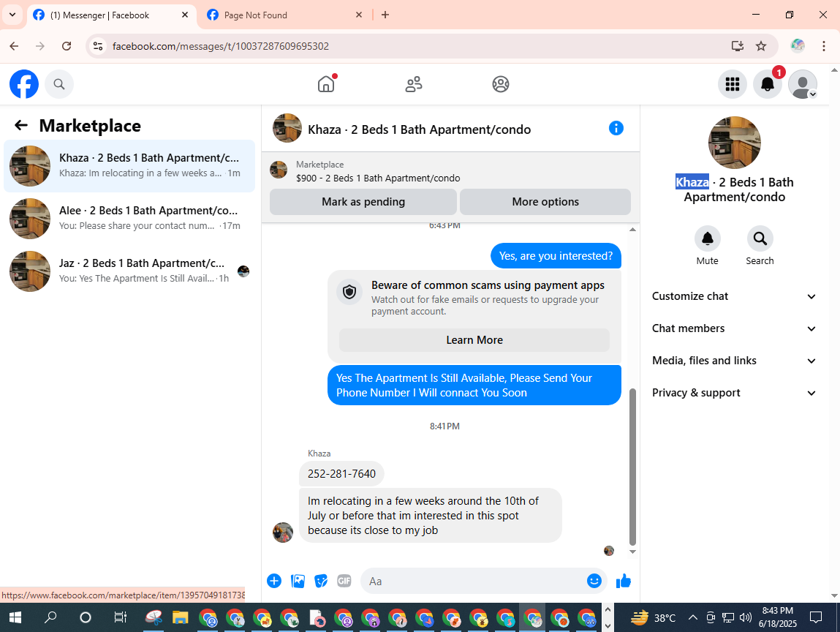The width and height of the screenshot is (840, 632).
Task: Choose a GIF with the GIF icon
Action: (x=344, y=581)
